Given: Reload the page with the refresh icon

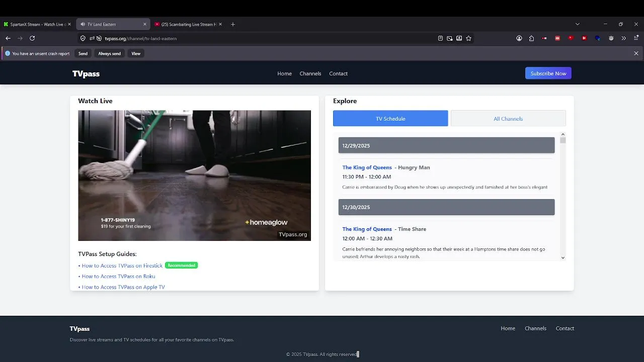Looking at the screenshot, I should [x=32, y=38].
